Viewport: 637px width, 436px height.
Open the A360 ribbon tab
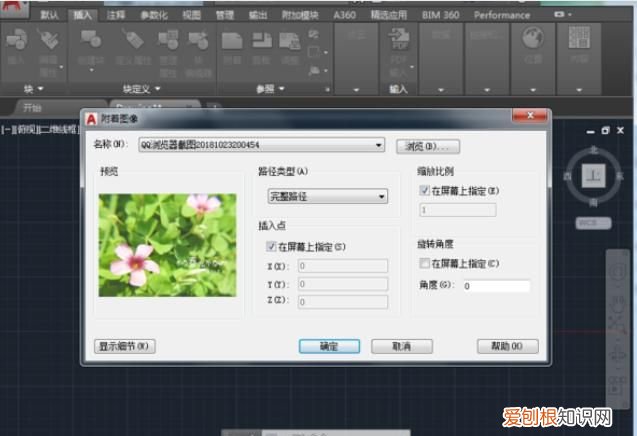(x=344, y=15)
